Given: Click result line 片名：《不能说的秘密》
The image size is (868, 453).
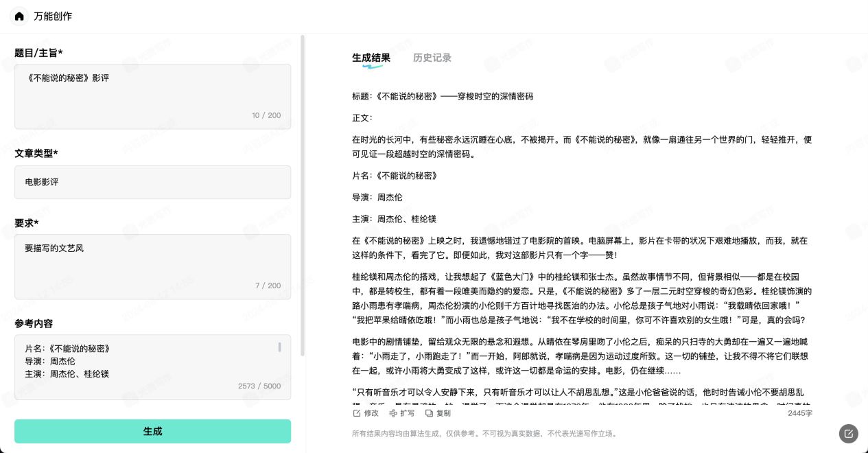Looking at the screenshot, I should 395,176.
